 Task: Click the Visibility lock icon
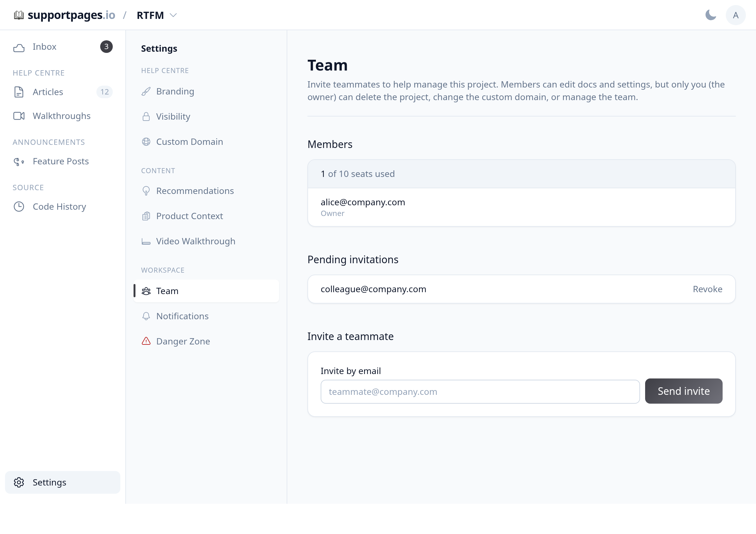pyautogui.click(x=146, y=117)
